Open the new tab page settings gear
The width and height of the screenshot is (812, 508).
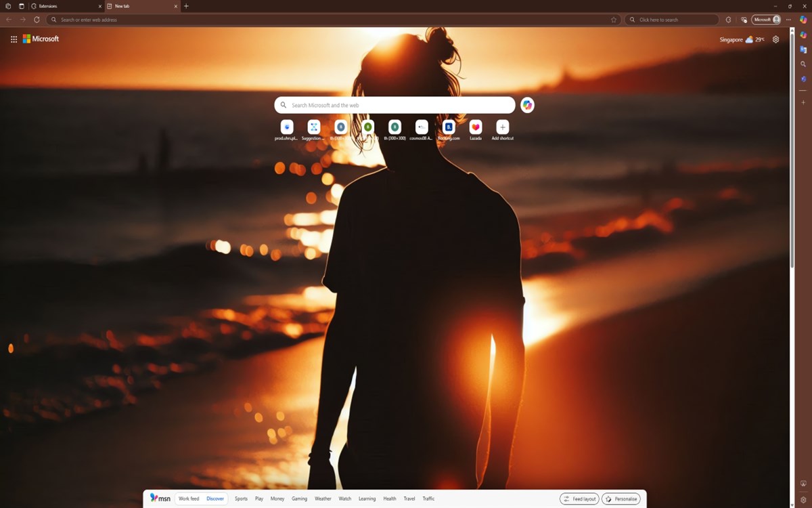tap(775, 39)
